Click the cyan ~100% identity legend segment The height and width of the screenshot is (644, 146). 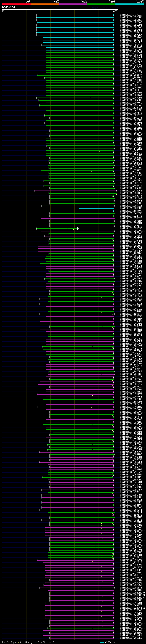pyautogui.click(x=130, y=4)
